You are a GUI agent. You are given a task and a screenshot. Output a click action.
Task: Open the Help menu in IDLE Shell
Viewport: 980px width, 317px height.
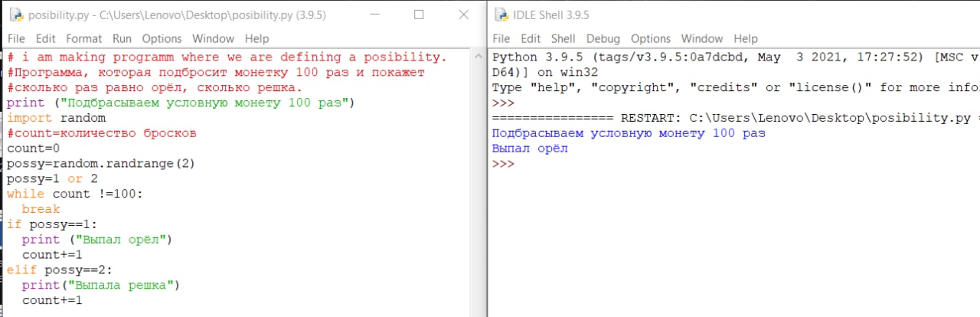click(746, 38)
